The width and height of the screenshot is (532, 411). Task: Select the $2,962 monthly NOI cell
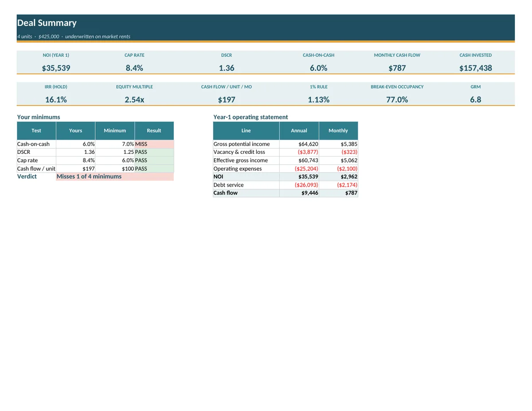tap(338, 176)
